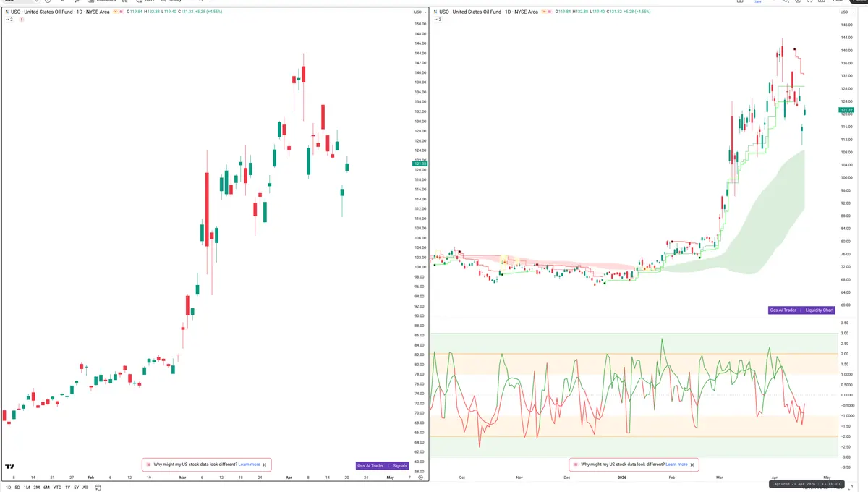Screen dimensions: 868x492
Task: Select 5Y time range
Action: point(76,488)
